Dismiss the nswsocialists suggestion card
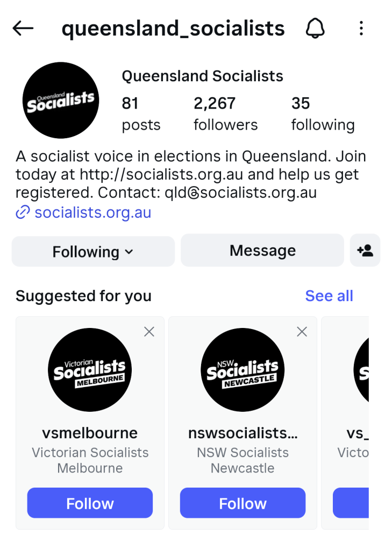 click(302, 332)
